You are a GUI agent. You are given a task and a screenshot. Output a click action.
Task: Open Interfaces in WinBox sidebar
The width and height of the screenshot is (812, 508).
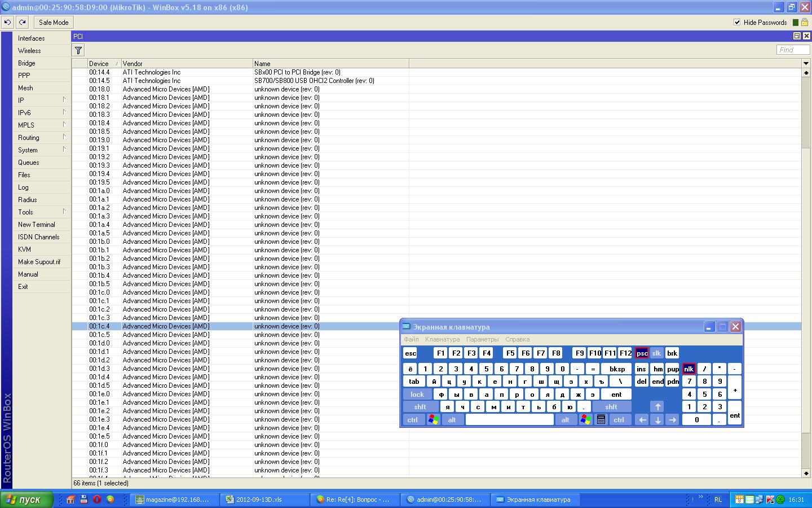42,38
